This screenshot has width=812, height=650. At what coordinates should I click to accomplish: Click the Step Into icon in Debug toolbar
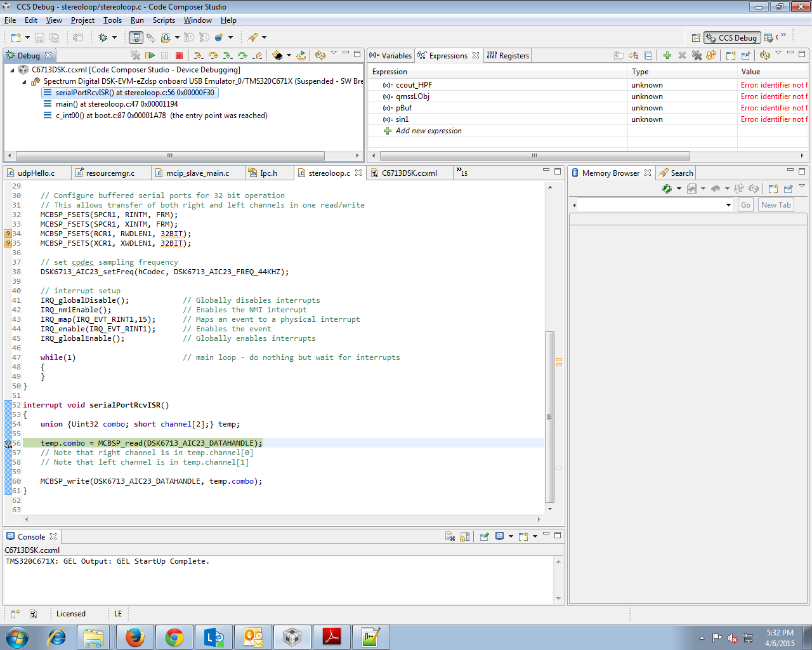(x=199, y=56)
